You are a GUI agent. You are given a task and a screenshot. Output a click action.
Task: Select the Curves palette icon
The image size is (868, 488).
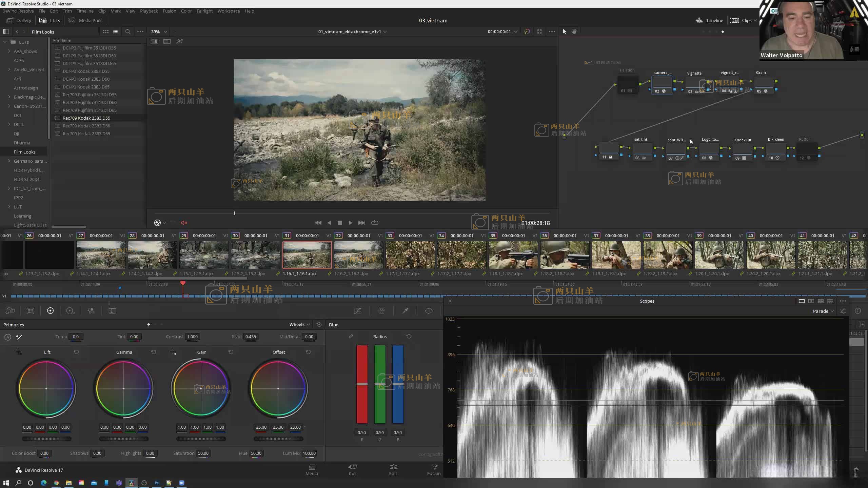tap(358, 311)
